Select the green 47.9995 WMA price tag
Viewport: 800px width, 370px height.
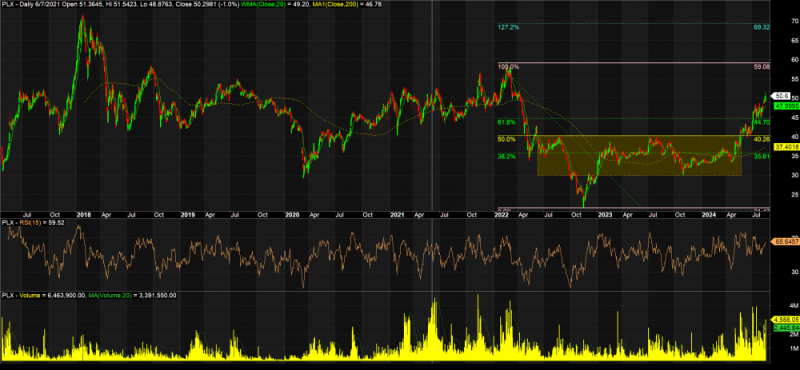[x=786, y=106]
